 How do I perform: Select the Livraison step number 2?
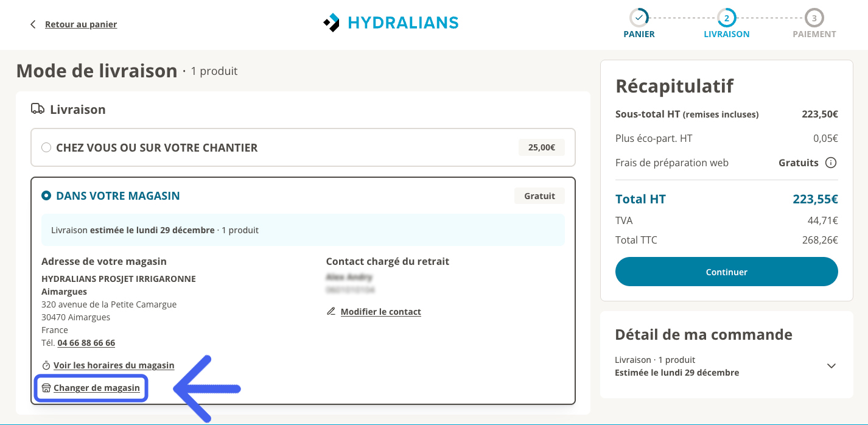pos(726,18)
